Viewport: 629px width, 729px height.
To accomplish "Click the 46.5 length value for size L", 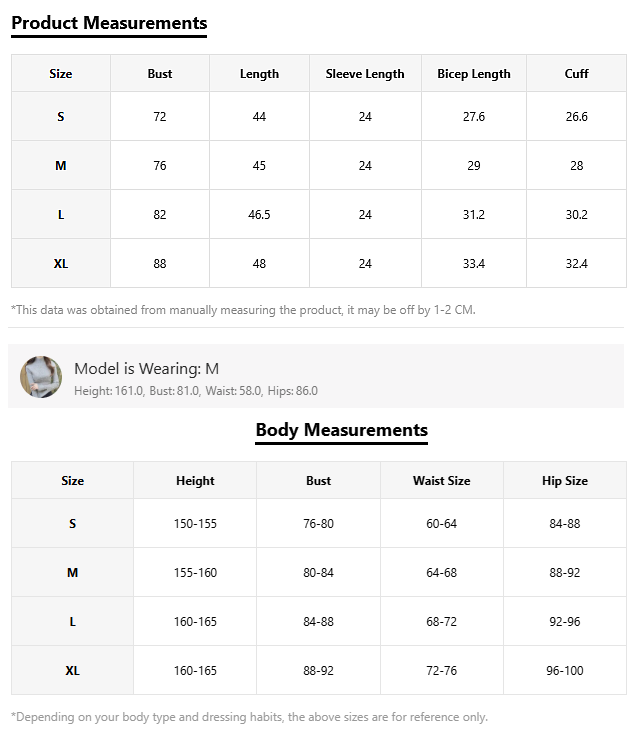I will [x=259, y=215].
